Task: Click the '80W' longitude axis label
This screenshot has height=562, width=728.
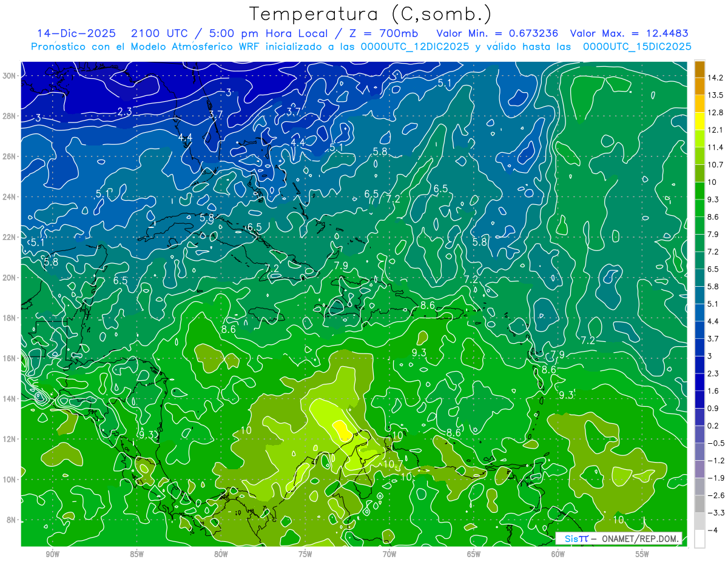Action: click(221, 554)
